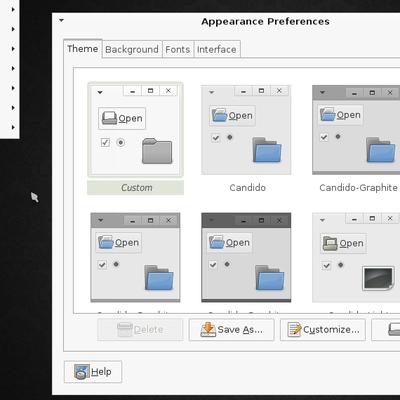
Task: Click the Candido theme name label
Action: pyautogui.click(x=247, y=188)
